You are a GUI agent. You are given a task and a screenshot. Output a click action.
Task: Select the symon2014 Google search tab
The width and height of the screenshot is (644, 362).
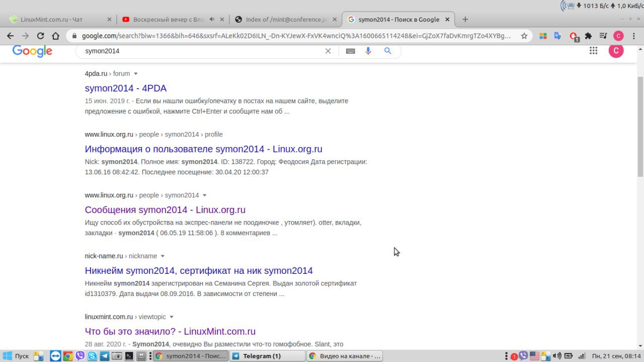tap(398, 20)
